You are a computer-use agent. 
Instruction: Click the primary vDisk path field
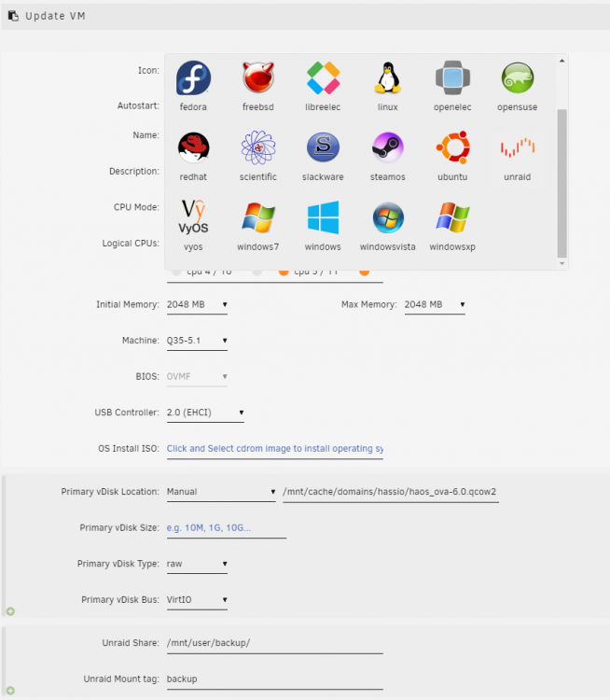[391, 492]
